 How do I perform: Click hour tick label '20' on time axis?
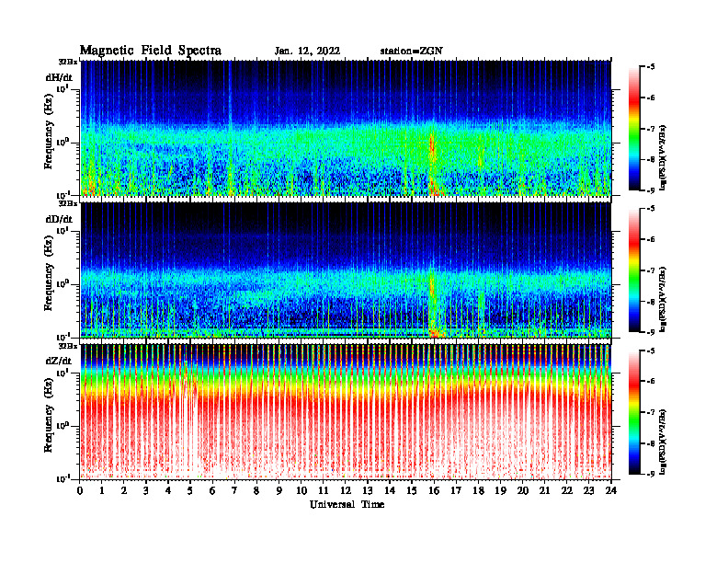pos(523,491)
